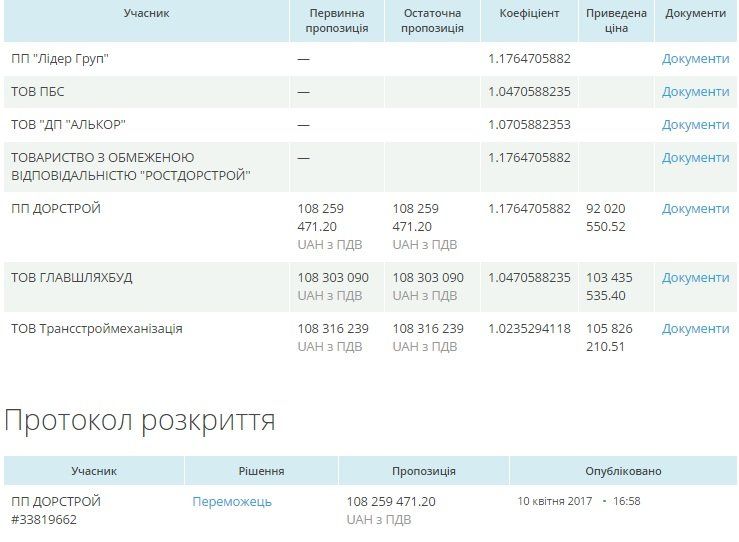The image size is (739, 542).
Task: Select participant ПП ДОРСТРОЙ in the bids table
Action: 56,209
